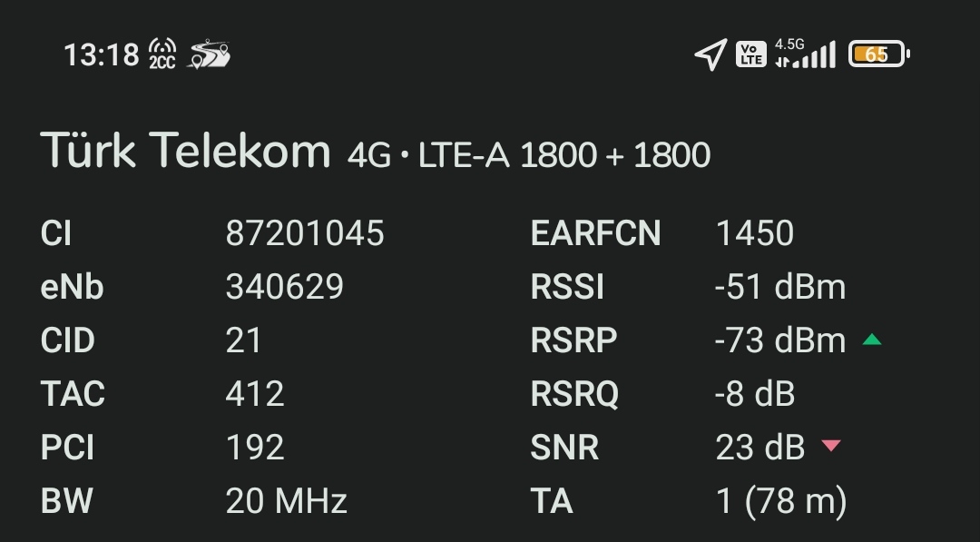Tap the BW value 20 MHz
This screenshot has height=542, width=980.
[286, 501]
